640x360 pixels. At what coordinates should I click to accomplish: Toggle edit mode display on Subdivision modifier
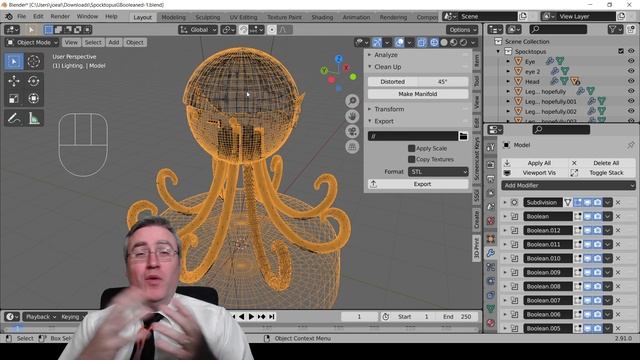(x=578, y=202)
